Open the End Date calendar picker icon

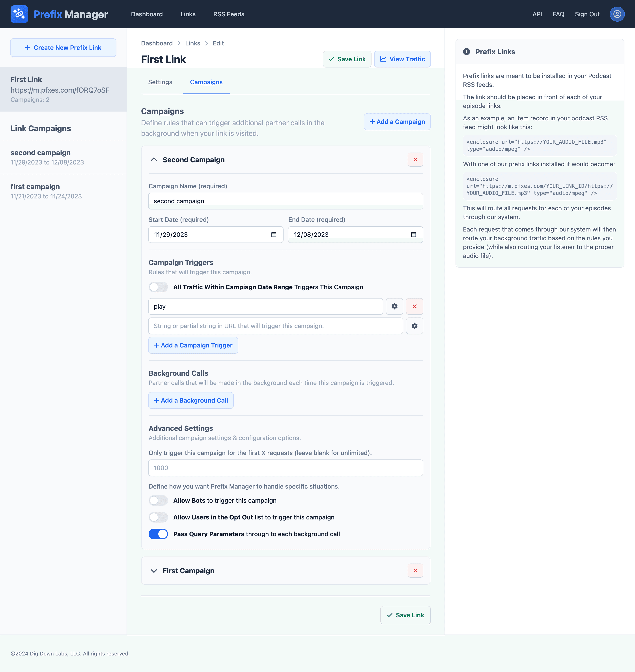pyautogui.click(x=413, y=235)
